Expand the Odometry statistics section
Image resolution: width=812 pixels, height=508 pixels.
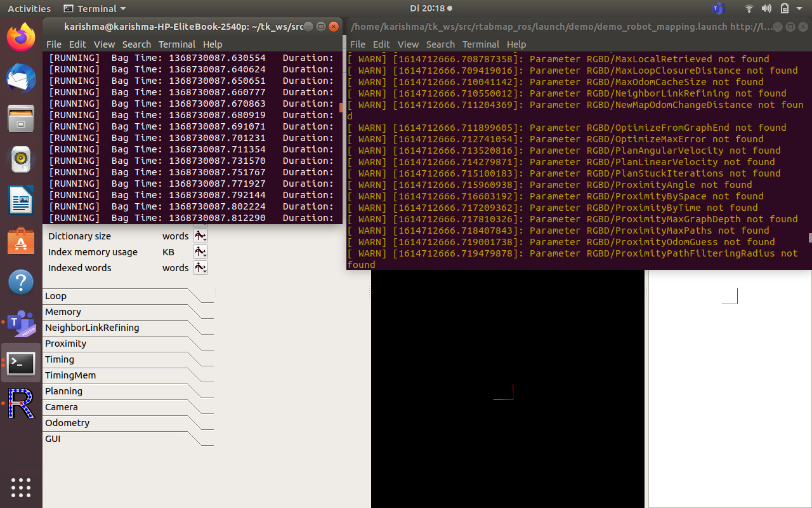click(x=67, y=423)
